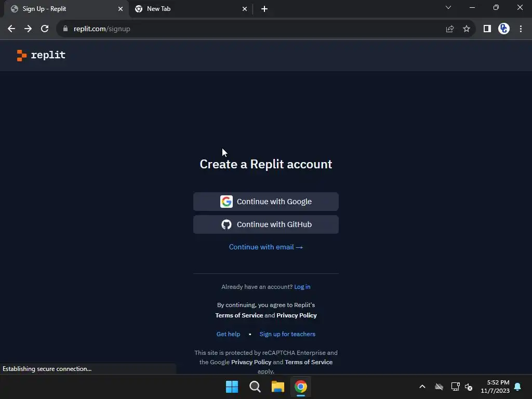
Task: Close the Sign Up - Replit tab
Action: click(x=121, y=9)
